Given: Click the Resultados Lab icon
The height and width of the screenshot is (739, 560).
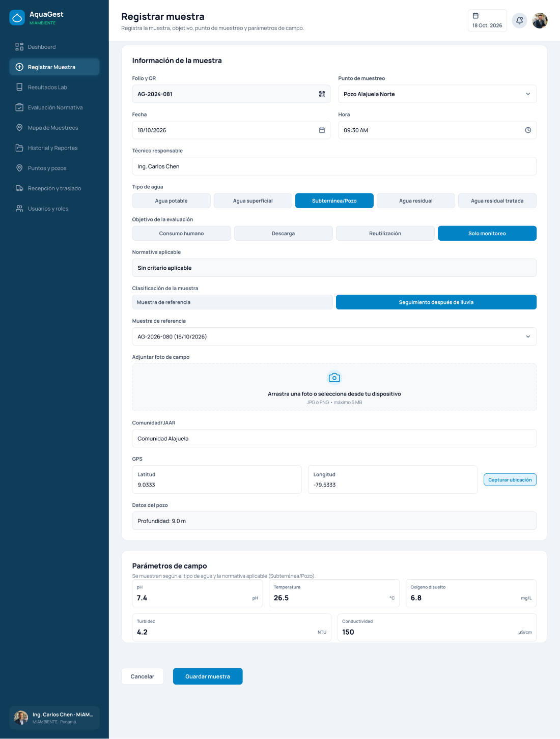Looking at the screenshot, I should point(19,87).
